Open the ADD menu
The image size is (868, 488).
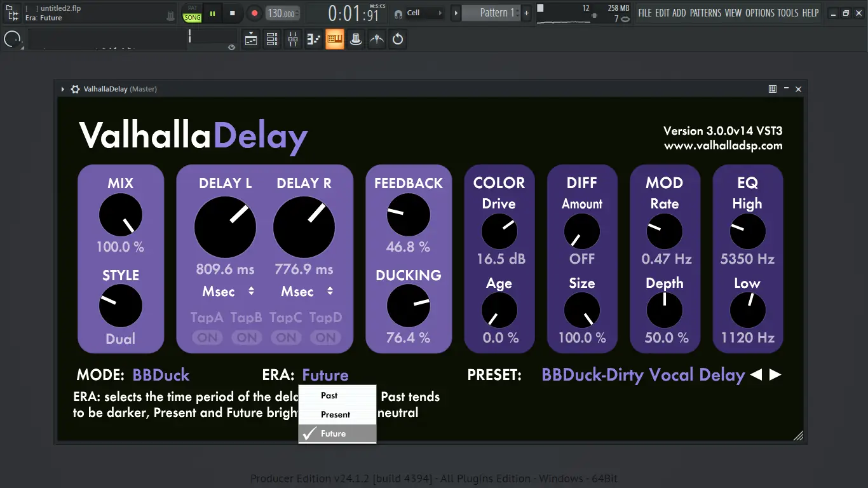tap(679, 13)
